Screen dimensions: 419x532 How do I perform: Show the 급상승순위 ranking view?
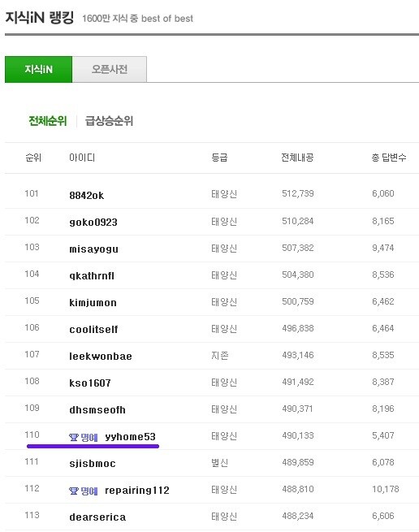tap(109, 121)
